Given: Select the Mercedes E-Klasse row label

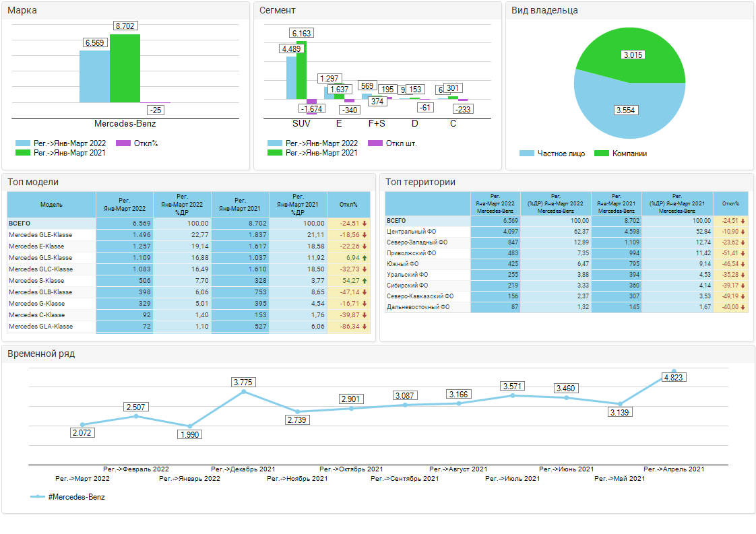Looking at the screenshot, I should click(36, 246).
